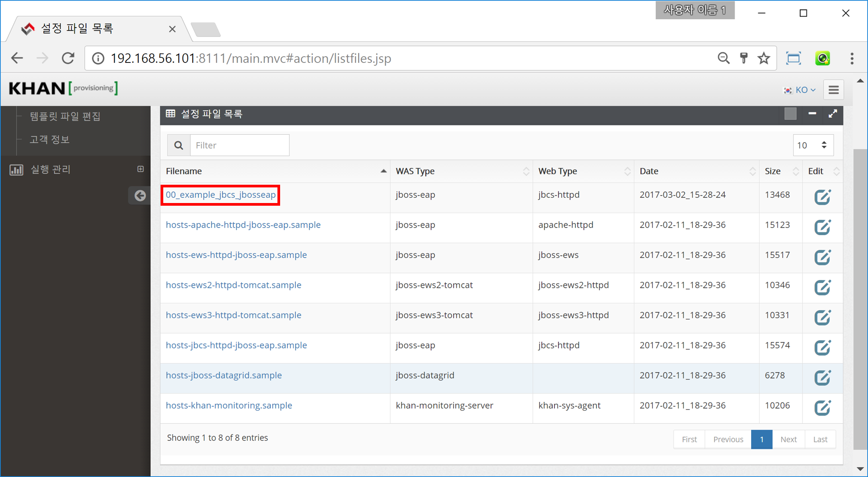Change entries per page selector
The width and height of the screenshot is (868, 477).
[813, 145]
